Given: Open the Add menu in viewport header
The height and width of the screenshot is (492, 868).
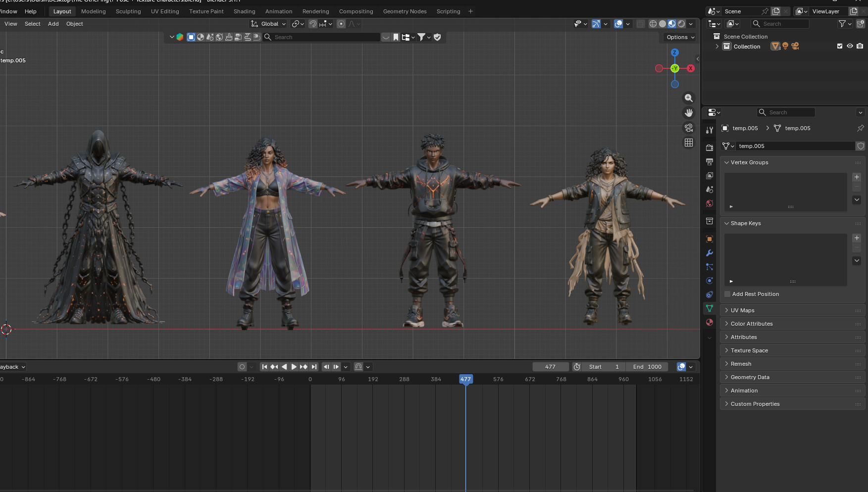Looking at the screenshot, I should click(53, 24).
